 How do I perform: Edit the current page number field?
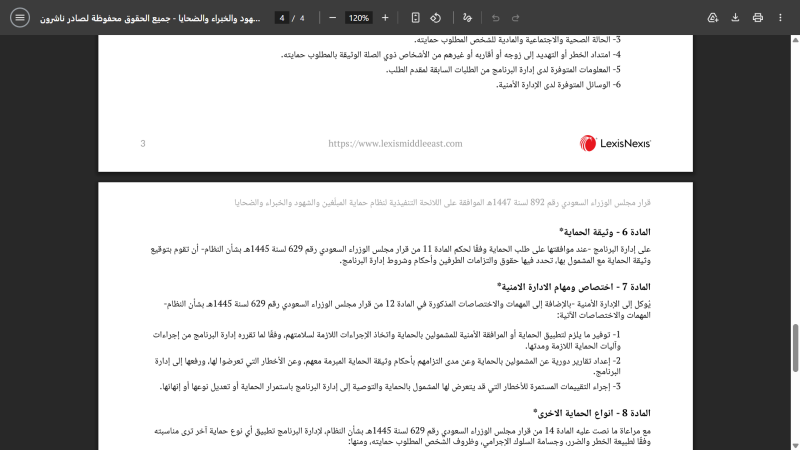(x=282, y=18)
